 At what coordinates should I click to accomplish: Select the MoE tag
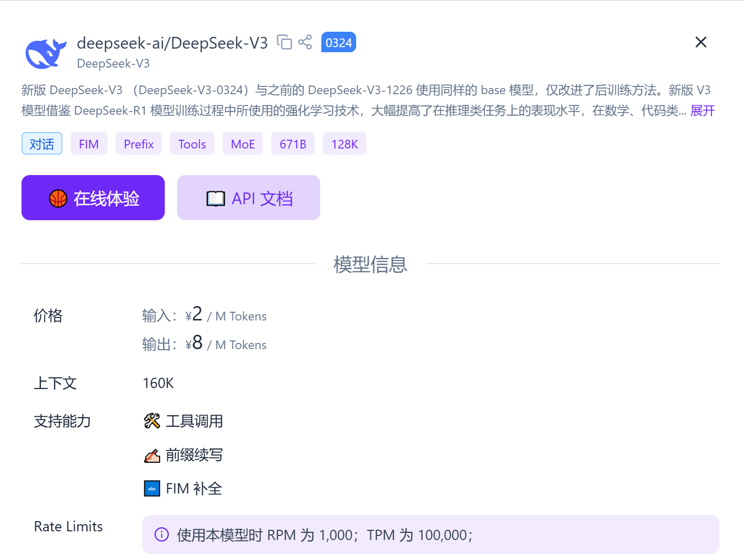pyautogui.click(x=243, y=143)
